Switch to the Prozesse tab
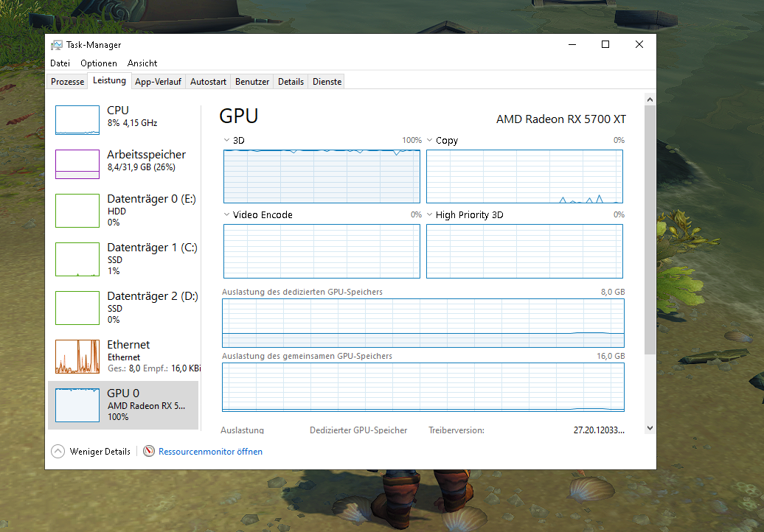Screen dimensions: 764x532 pos(67,82)
